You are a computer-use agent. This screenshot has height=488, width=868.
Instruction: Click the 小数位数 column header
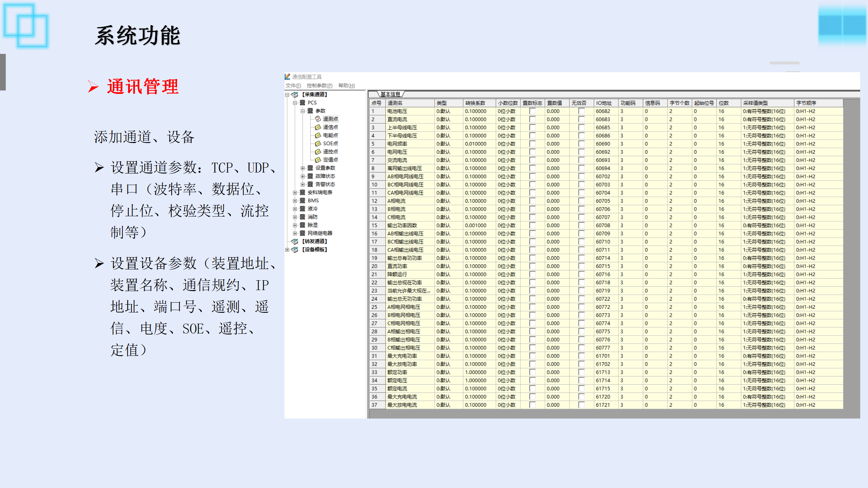coord(508,103)
